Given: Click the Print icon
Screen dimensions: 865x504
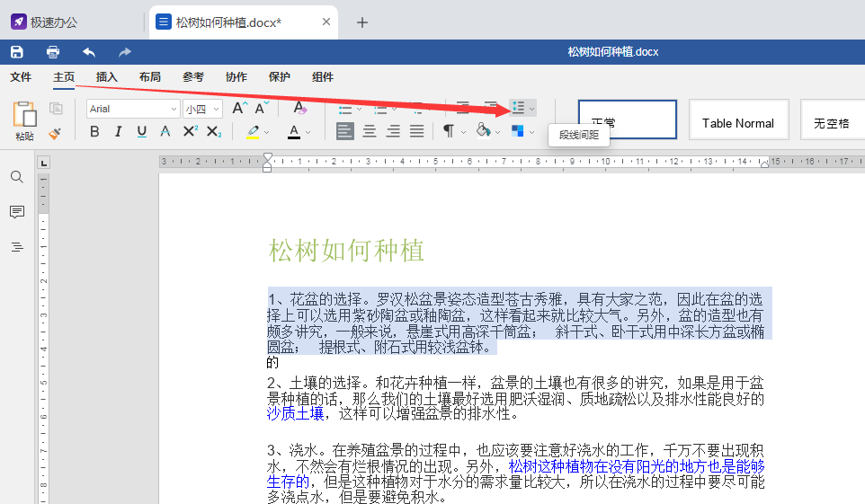Looking at the screenshot, I should [x=53, y=52].
